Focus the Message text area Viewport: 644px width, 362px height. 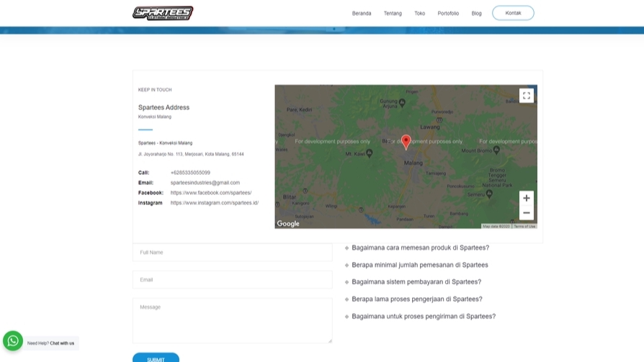[x=233, y=320]
